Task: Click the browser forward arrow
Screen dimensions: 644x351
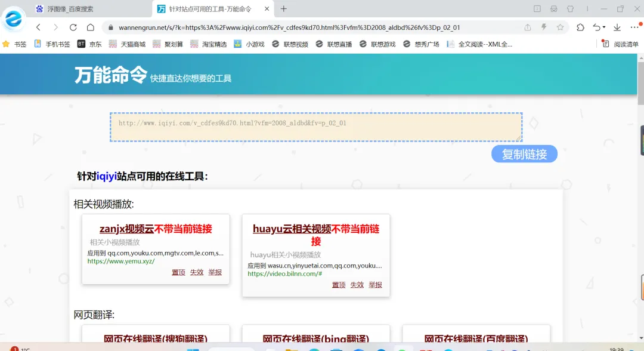Action: pyautogui.click(x=55, y=27)
